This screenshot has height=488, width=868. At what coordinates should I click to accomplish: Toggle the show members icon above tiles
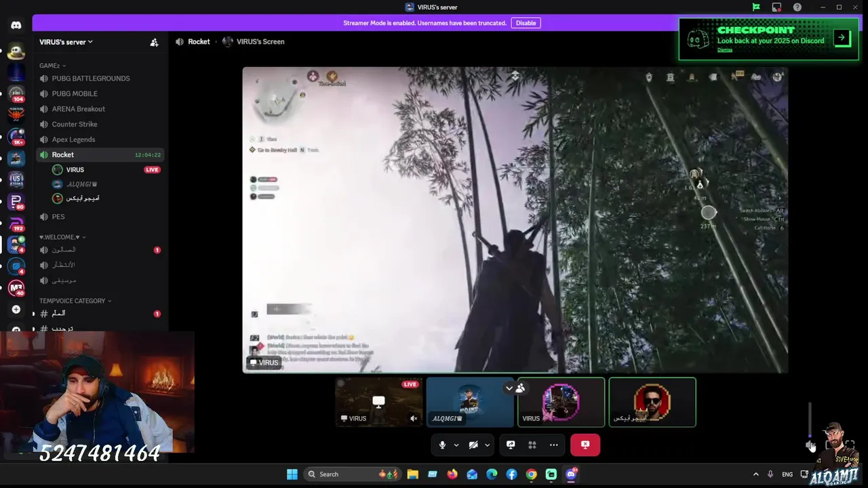[520, 388]
